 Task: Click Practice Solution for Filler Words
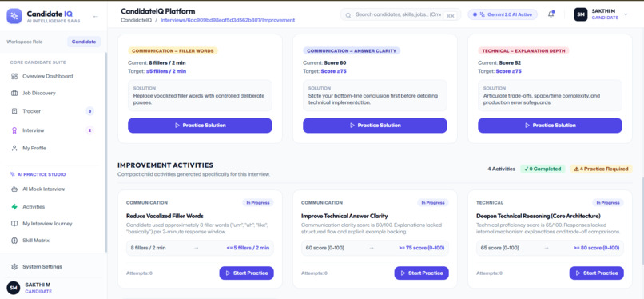[200, 126]
